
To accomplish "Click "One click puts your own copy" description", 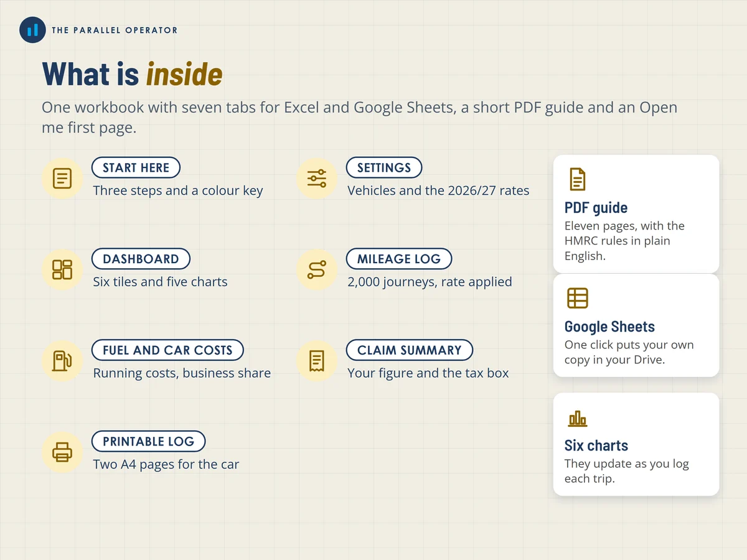I will pyautogui.click(x=629, y=352).
